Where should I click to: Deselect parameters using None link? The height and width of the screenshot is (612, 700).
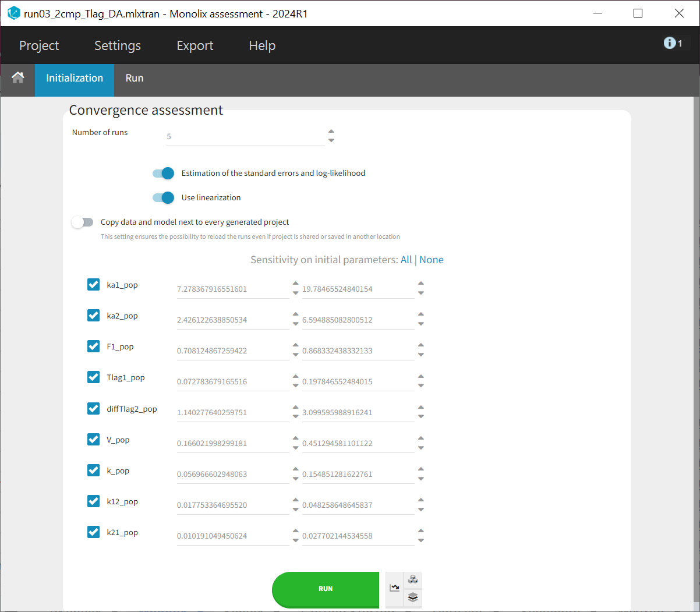432,260
